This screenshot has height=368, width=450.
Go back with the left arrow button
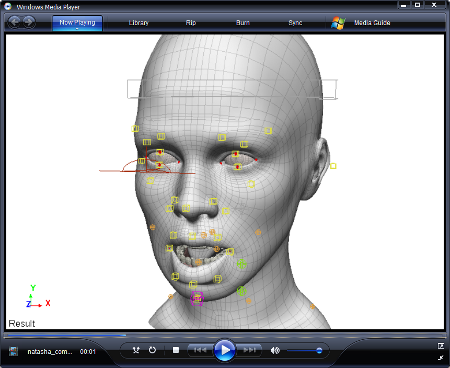click(14, 22)
